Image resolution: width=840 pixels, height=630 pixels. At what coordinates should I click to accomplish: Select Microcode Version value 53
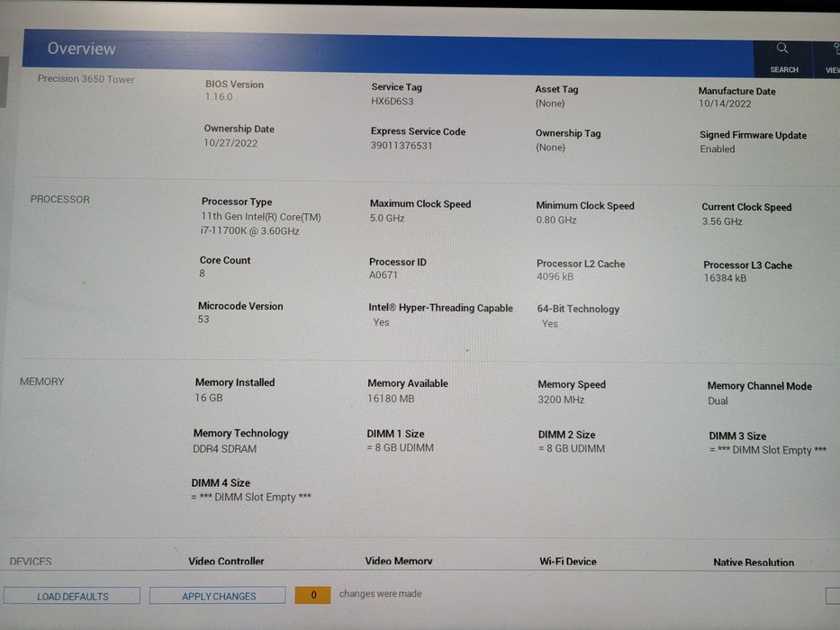pyautogui.click(x=203, y=319)
